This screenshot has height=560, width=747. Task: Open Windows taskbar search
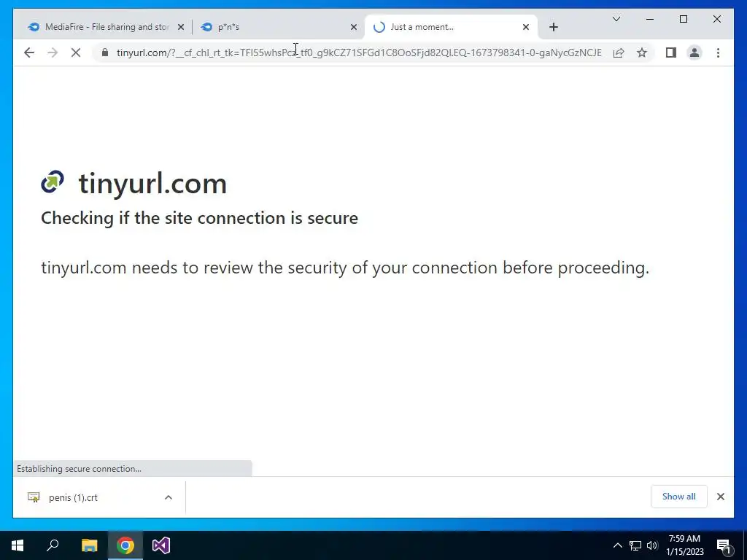click(53, 545)
